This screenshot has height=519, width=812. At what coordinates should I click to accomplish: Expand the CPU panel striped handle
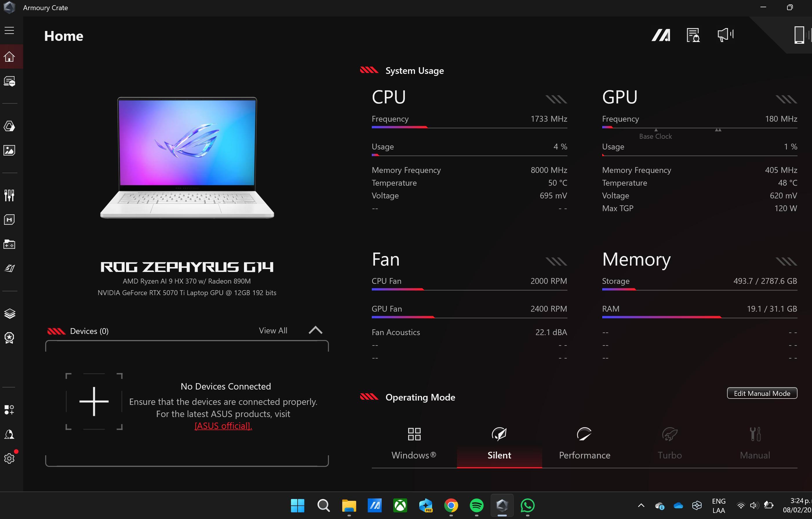click(x=556, y=99)
